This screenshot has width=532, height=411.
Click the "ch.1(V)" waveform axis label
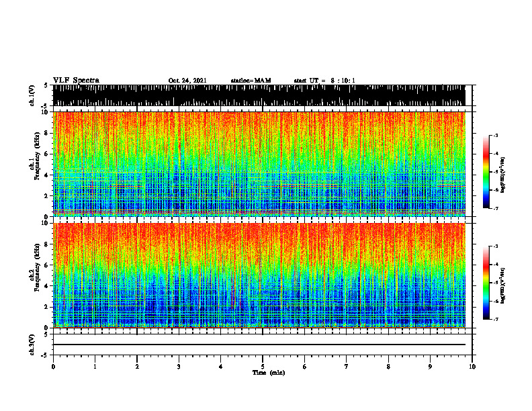(32, 95)
